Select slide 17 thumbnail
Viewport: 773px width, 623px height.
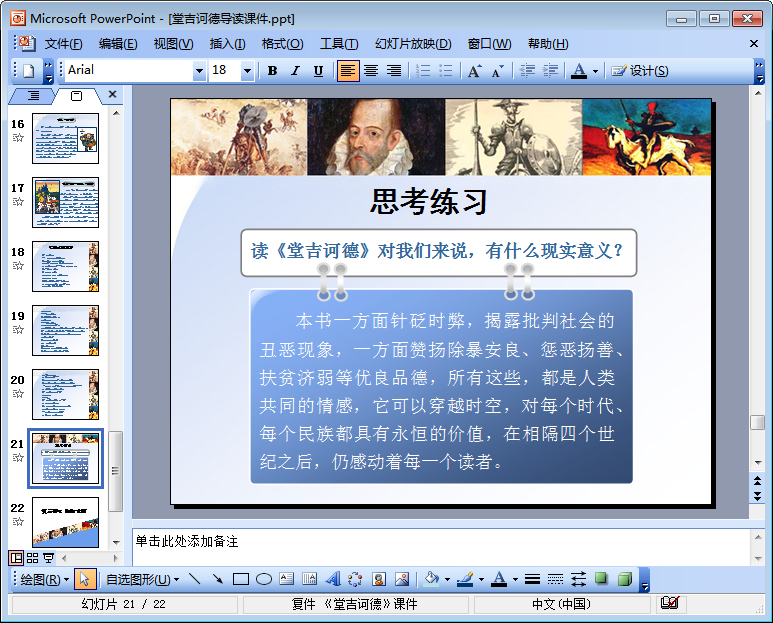[66, 203]
